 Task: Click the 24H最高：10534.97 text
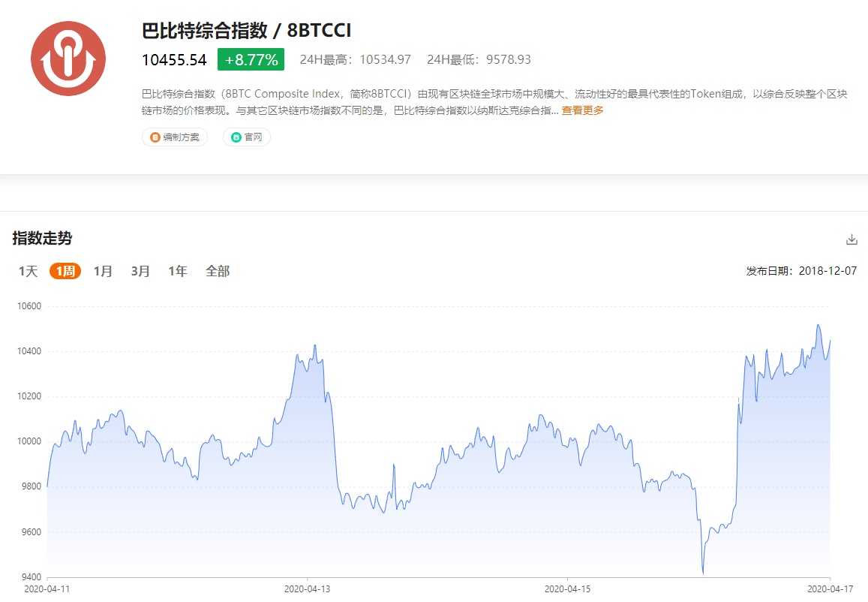356,60
